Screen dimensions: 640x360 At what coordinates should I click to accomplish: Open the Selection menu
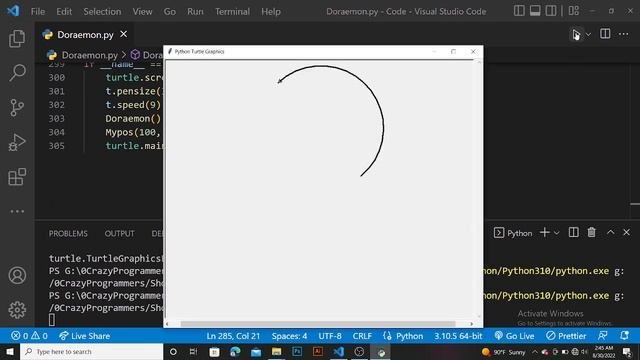102,11
